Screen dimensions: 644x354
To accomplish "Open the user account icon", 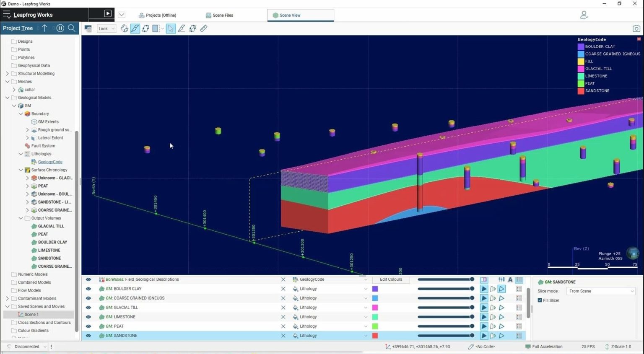I will [x=584, y=15].
